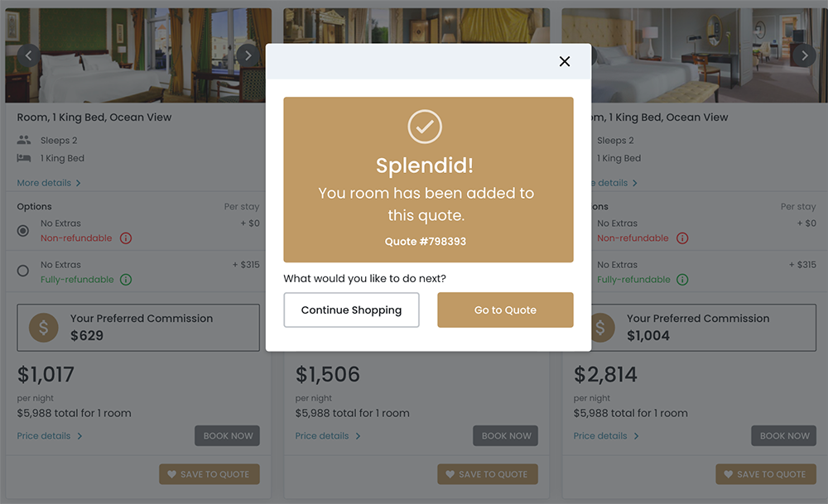Close the Splendid confirmation dialog

point(565,61)
